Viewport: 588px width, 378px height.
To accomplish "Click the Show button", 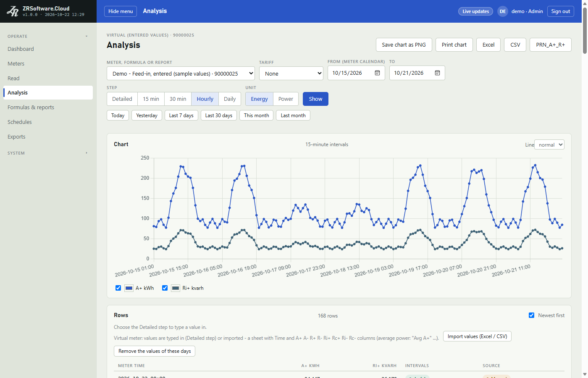I will click(x=316, y=99).
